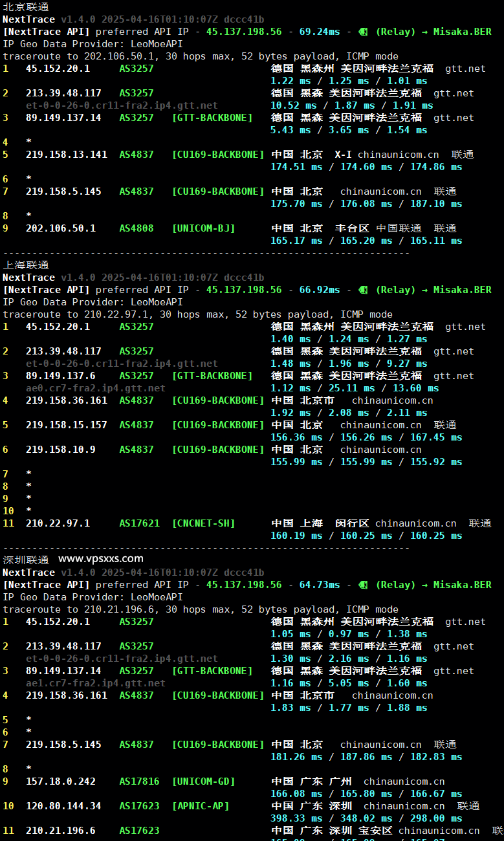Click the 宝安区 district text
Viewport: 504px width, 841px height.
pyautogui.click(x=375, y=831)
